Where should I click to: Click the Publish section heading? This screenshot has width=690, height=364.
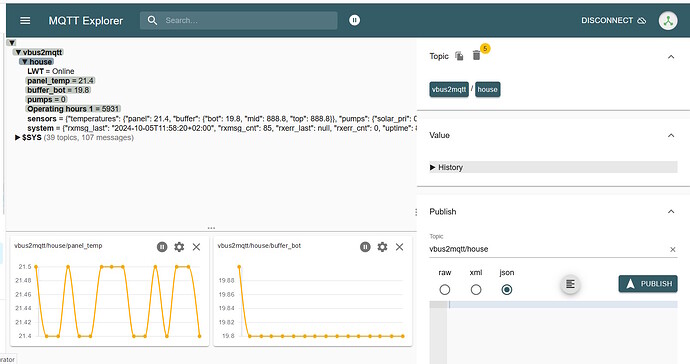pos(443,212)
